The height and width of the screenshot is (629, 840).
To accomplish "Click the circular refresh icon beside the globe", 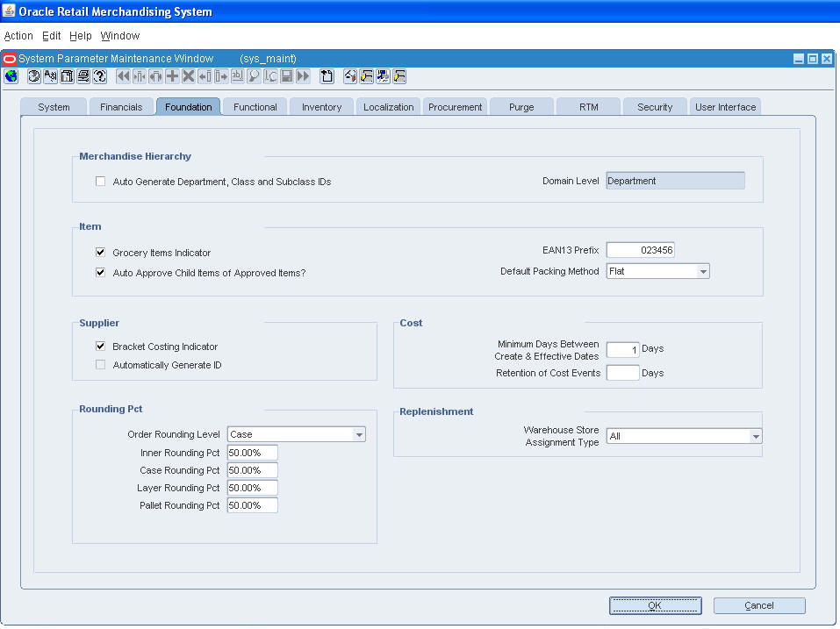I will point(33,76).
